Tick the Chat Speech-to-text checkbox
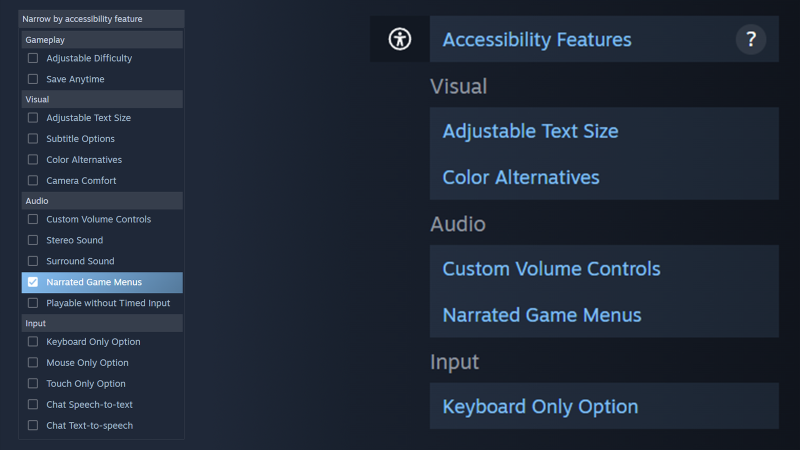 click(33, 405)
